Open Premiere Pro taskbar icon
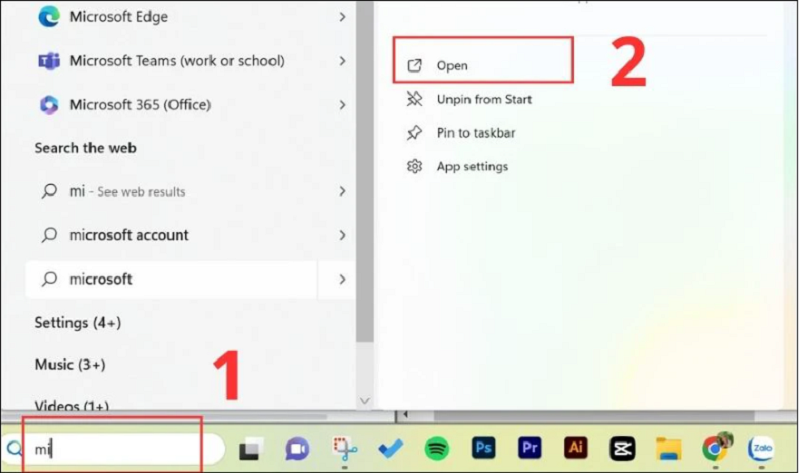The image size is (800, 473). 529,448
